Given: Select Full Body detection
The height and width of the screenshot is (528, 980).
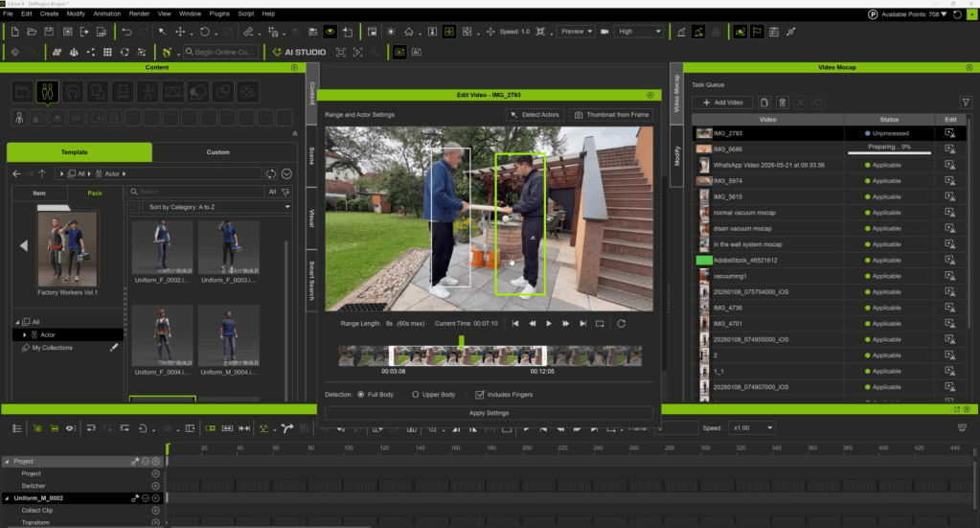Looking at the screenshot, I should pos(360,394).
